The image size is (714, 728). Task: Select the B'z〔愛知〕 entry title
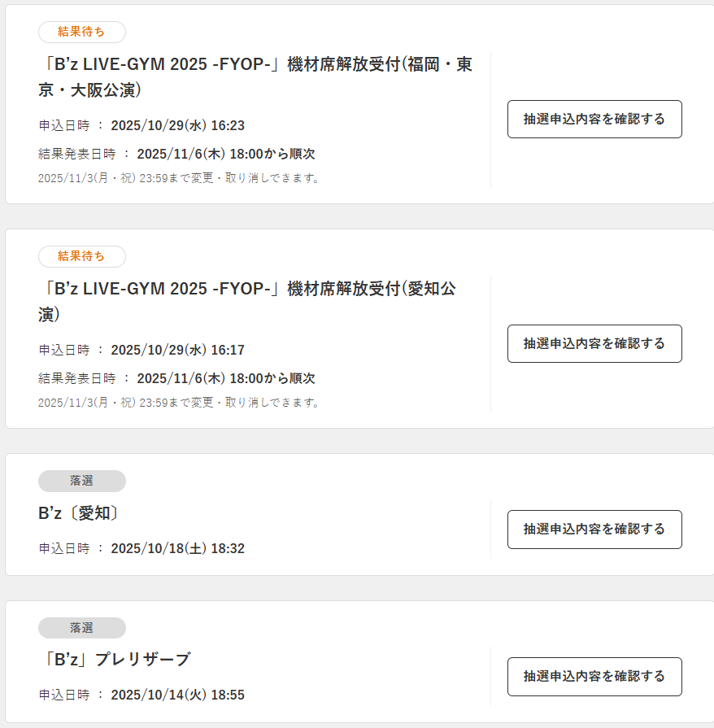[80, 514]
